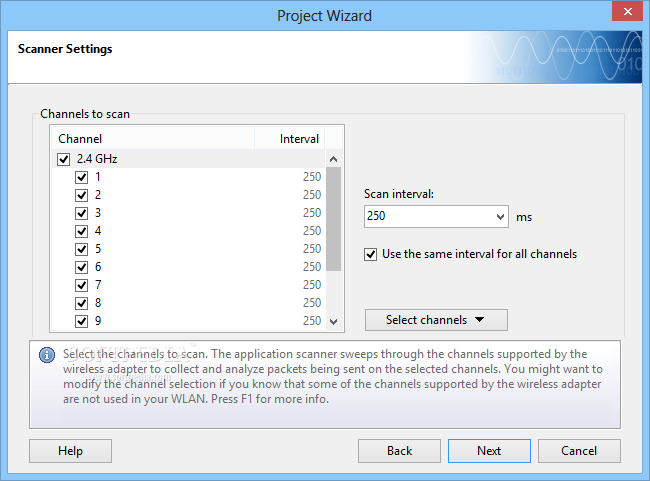This screenshot has width=650, height=481.
Task: Go Back to the previous wizard page
Action: pos(399,451)
